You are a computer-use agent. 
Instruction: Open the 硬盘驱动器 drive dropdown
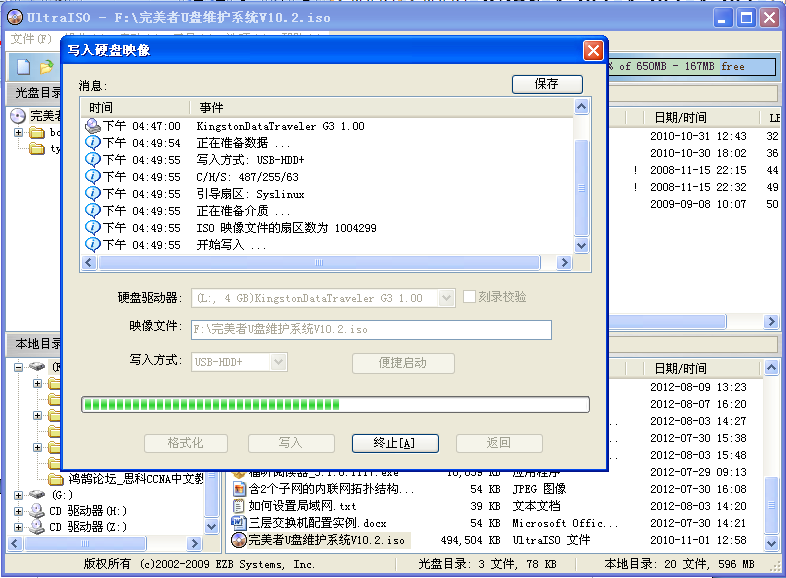click(446, 298)
